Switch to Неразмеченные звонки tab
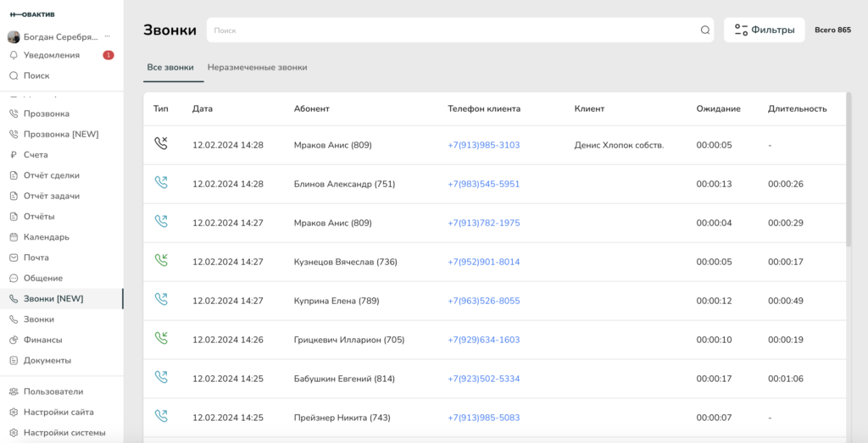868x443 pixels. 257,67
